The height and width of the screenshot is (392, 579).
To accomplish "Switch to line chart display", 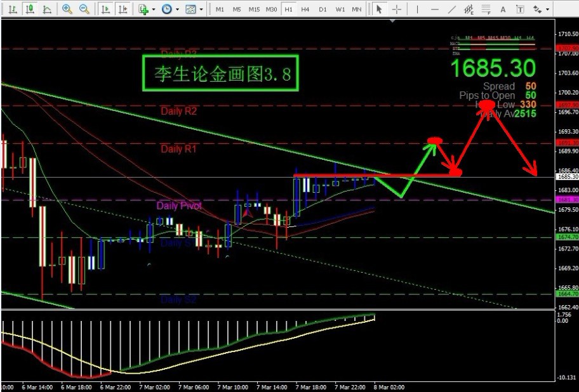I will [x=47, y=10].
